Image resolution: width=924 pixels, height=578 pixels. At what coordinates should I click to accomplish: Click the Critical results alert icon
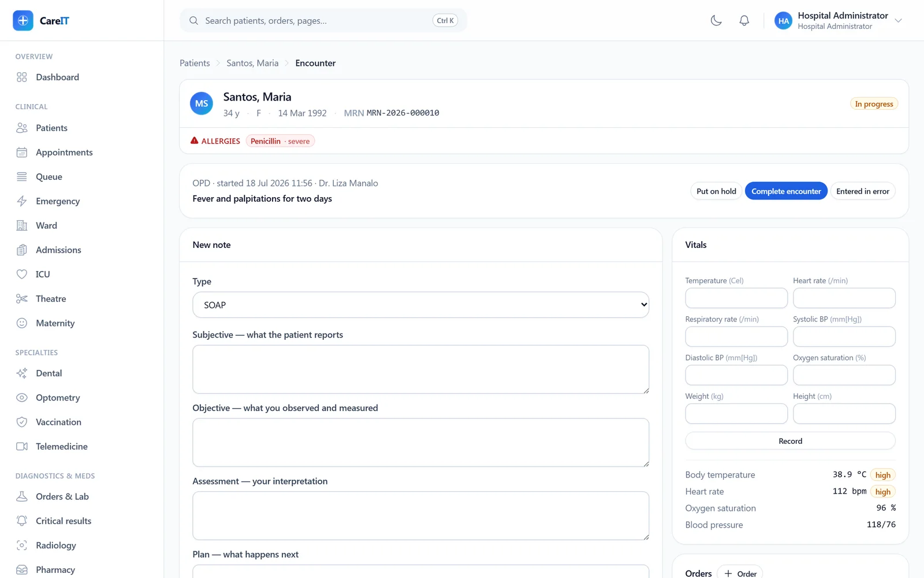[x=22, y=521]
